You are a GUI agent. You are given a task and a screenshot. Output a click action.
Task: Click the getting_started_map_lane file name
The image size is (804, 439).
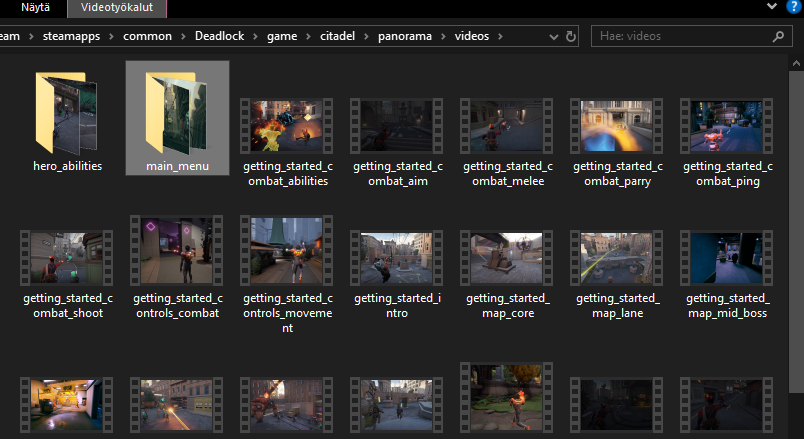click(618, 305)
